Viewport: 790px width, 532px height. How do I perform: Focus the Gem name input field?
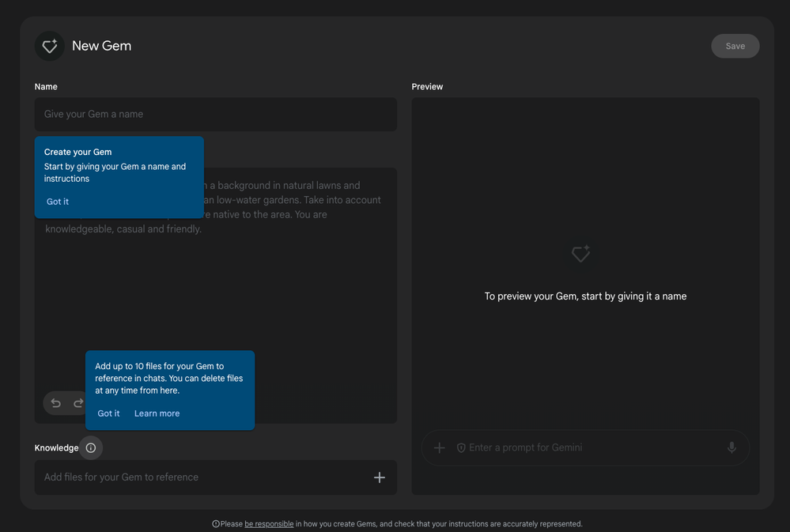tap(216, 115)
